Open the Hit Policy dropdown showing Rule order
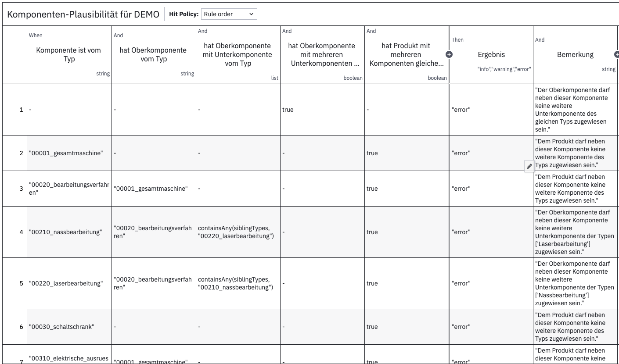 tap(229, 14)
